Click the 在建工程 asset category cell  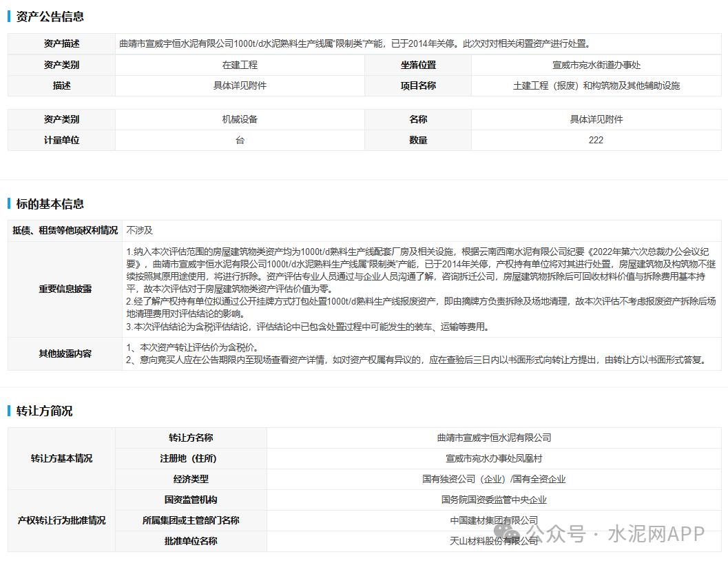240,65
